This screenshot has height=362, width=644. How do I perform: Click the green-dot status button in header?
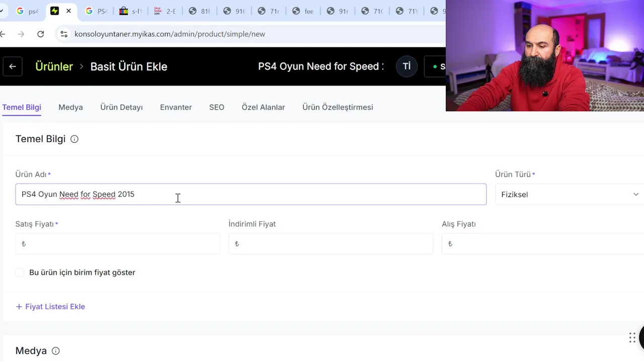436,66
